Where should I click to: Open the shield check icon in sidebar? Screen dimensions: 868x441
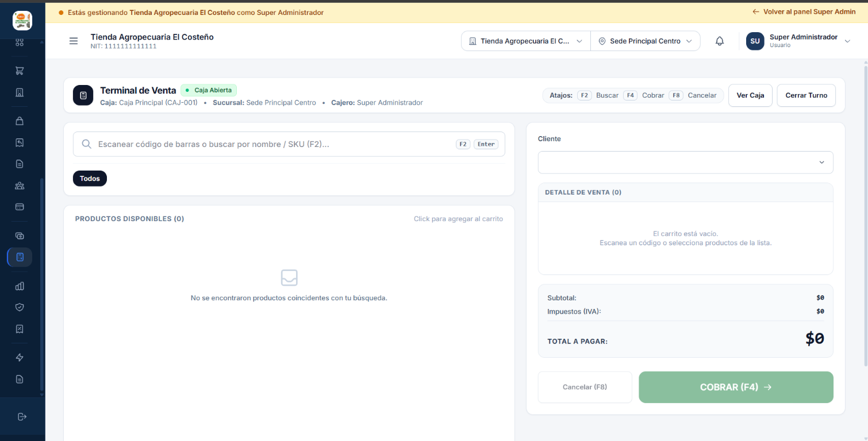[20, 307]
